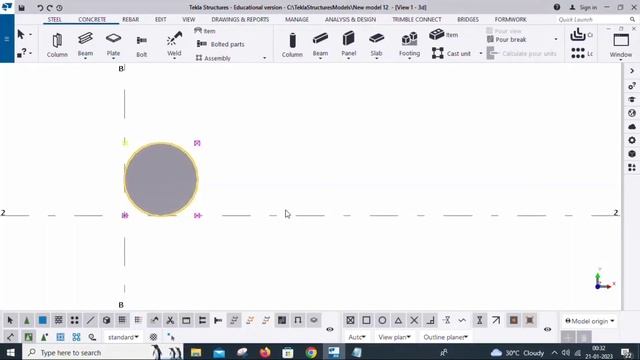Open the Model origin dropdown
640x360 pixels.
(x=589, y=321)
